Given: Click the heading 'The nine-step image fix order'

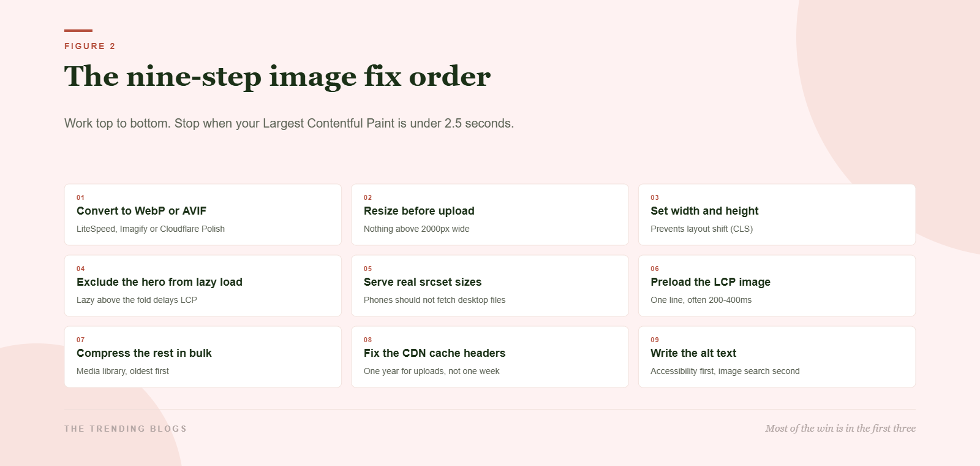Looking at the screenshot, I should tap(277, 77).
